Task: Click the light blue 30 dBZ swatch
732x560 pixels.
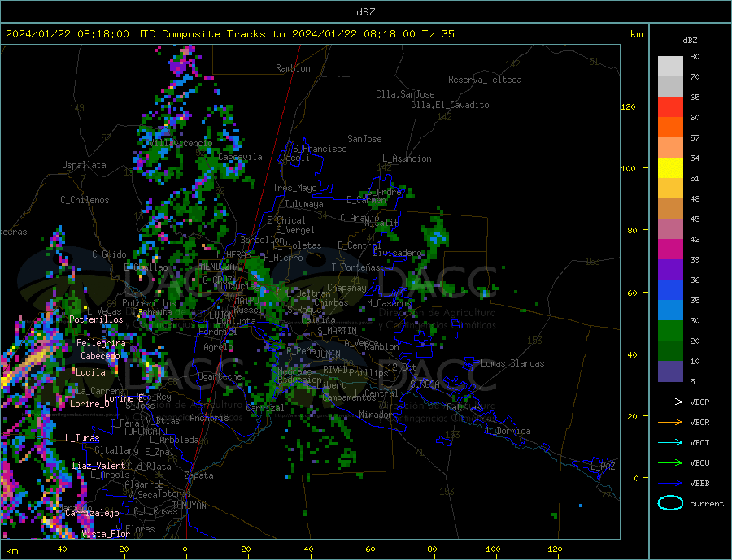Action: tap(670, 310)
